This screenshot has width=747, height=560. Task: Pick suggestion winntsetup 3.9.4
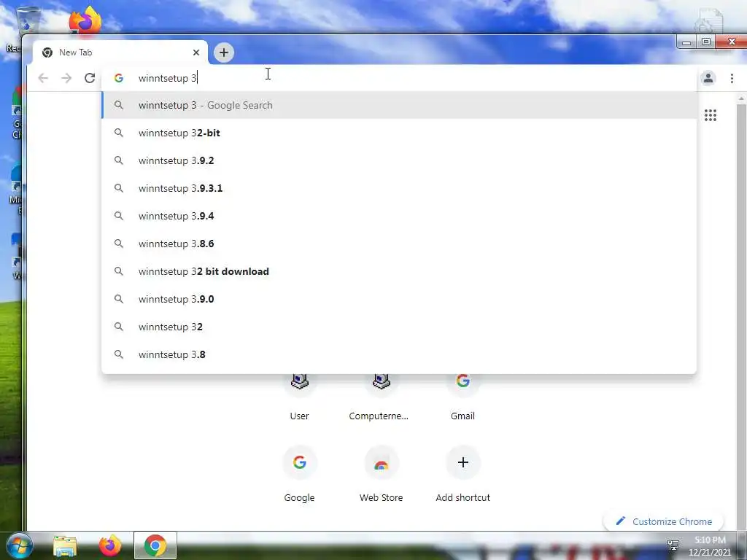click(399, 216)
